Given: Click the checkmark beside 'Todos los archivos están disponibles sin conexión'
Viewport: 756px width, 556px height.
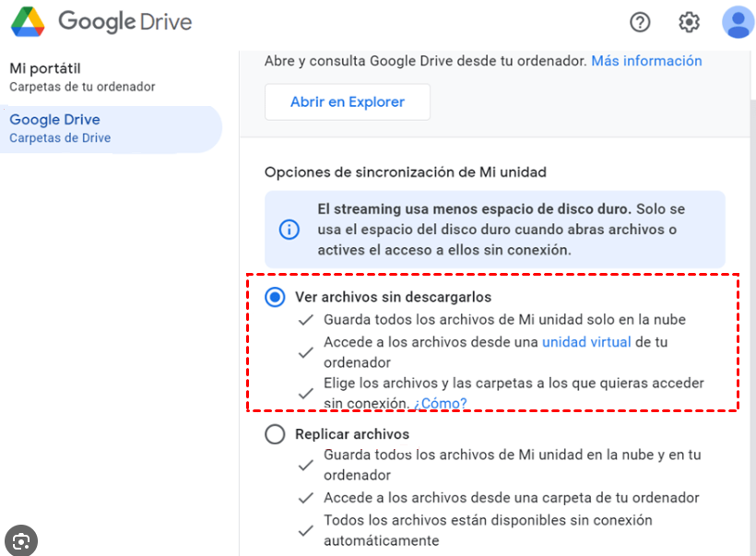Looking at the screenshot, I should (x=304, y=530).
